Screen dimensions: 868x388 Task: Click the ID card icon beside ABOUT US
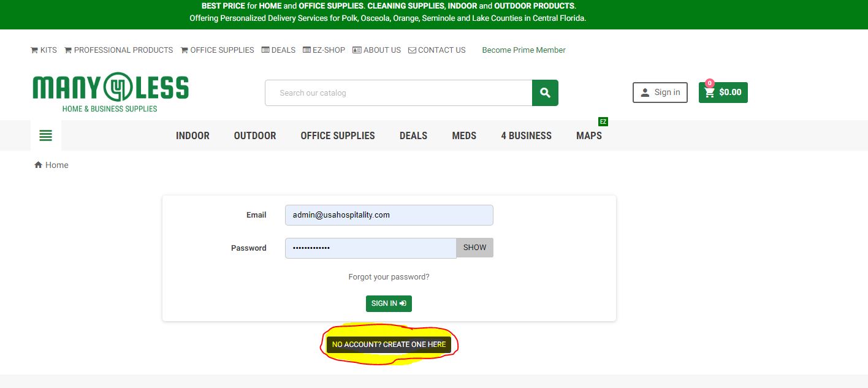click(x=357, y=50)
